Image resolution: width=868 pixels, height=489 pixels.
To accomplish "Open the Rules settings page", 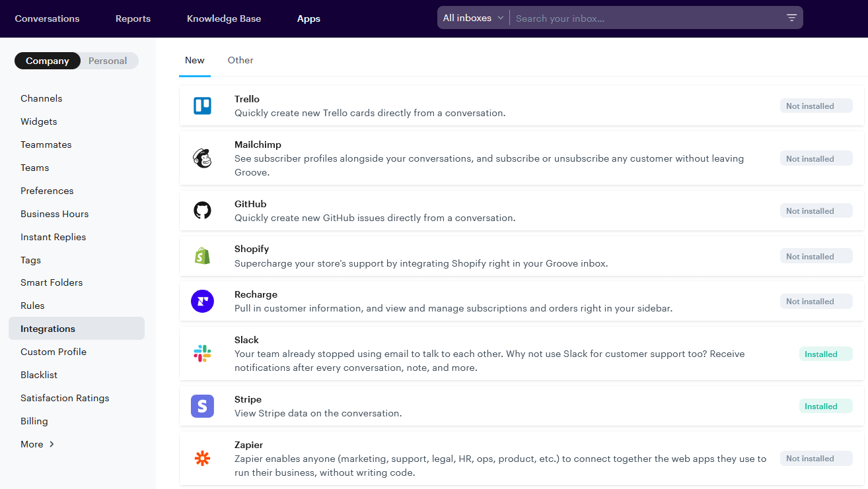I will (x=32, y=305).
